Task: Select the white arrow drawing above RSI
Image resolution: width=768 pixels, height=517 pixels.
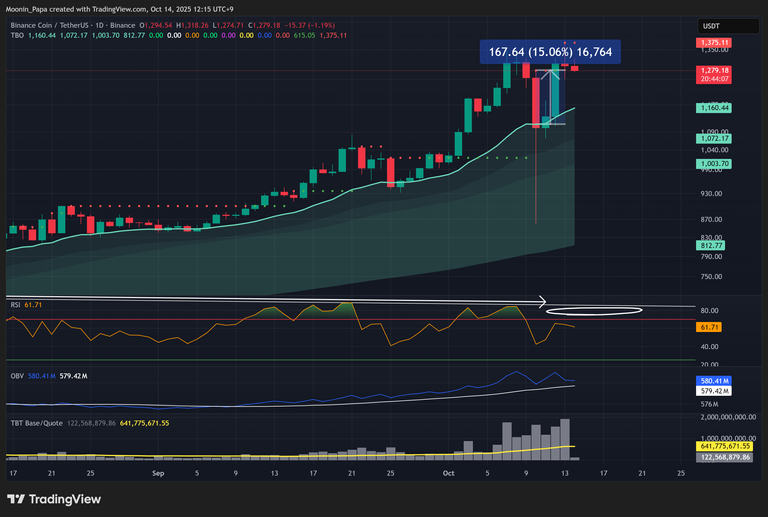Action: tap(280, 300)
